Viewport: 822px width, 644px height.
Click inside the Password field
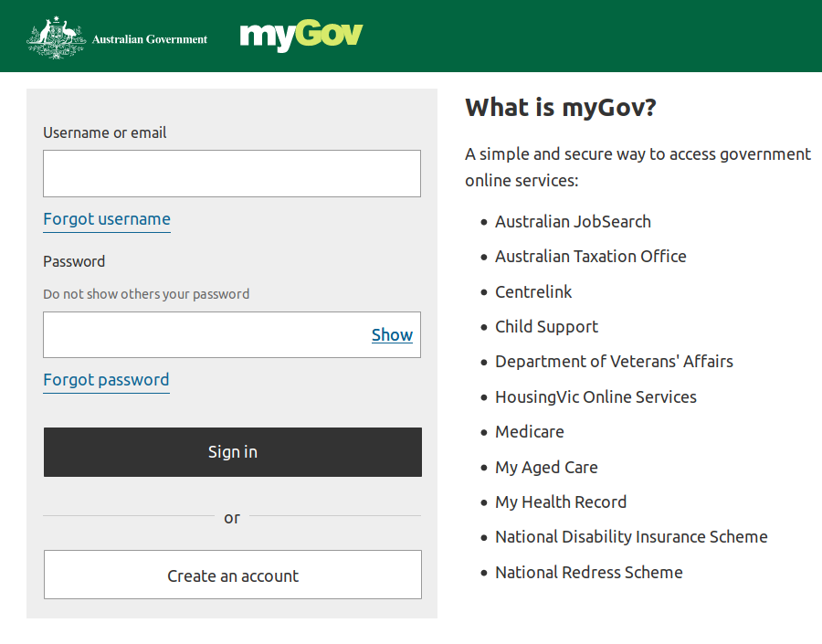pyautogui.click(x=201, y=334)
